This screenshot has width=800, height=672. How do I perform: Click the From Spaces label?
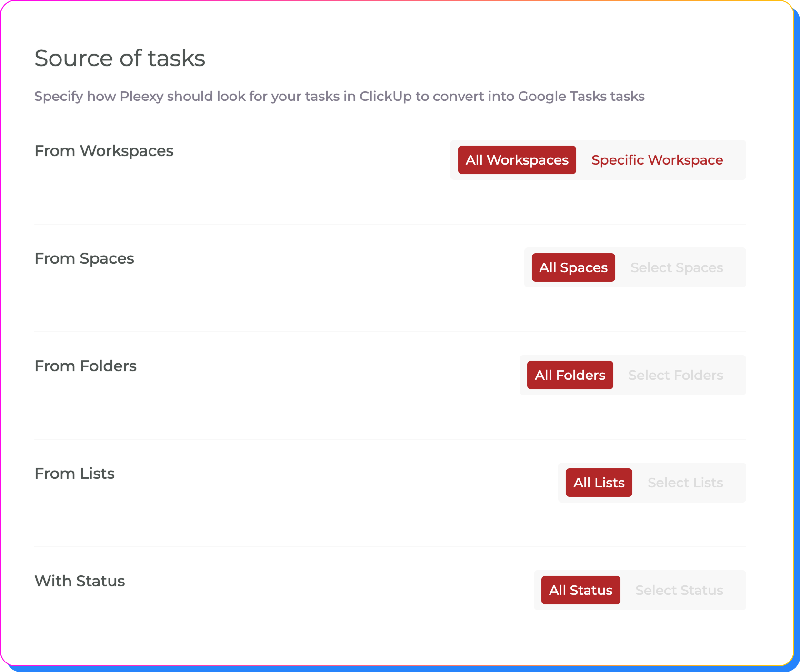[84, 258]
